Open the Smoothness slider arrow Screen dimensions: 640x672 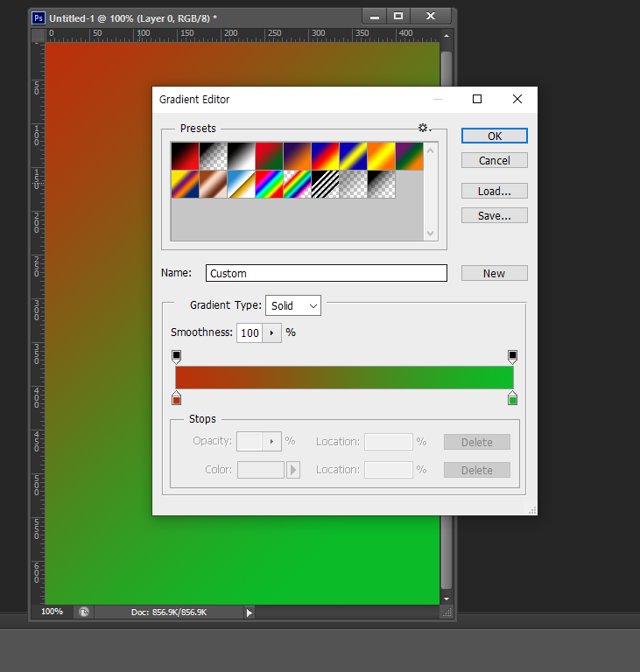coord(272,333)
